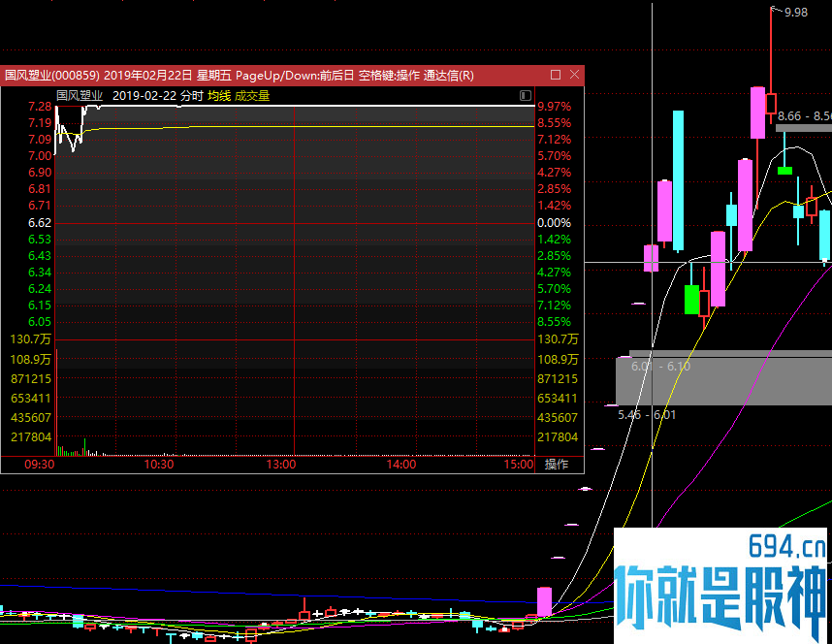Click the 2019-02-22 date label in chart header
This screenshot has width=832, height=644.
[x=144, y=96]
